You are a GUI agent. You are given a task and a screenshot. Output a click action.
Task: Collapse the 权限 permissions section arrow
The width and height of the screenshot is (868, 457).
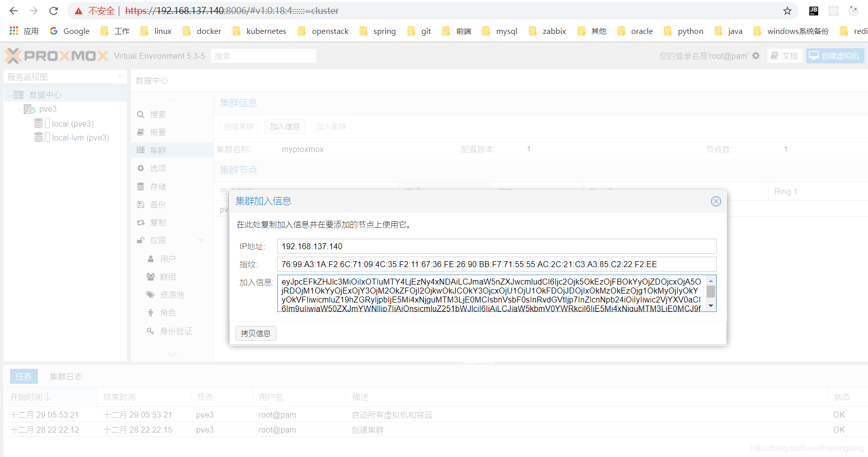click(201, 240)
